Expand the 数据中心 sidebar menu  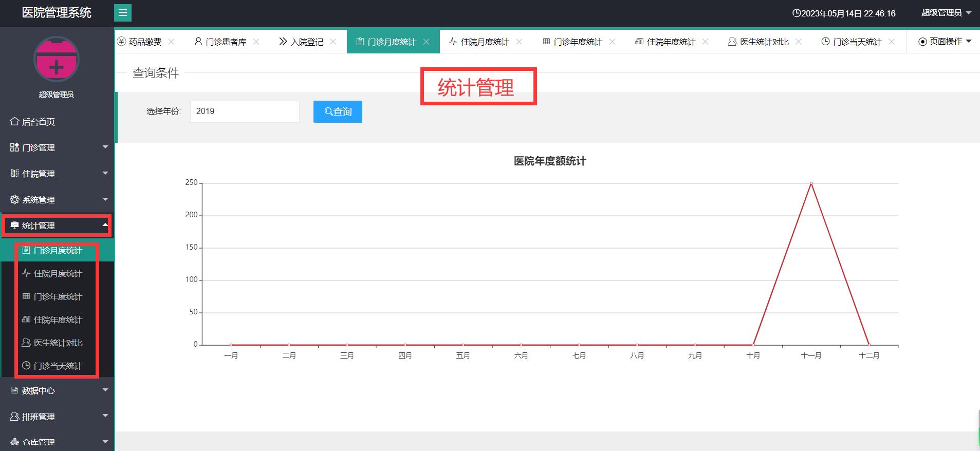coord(57,391)
